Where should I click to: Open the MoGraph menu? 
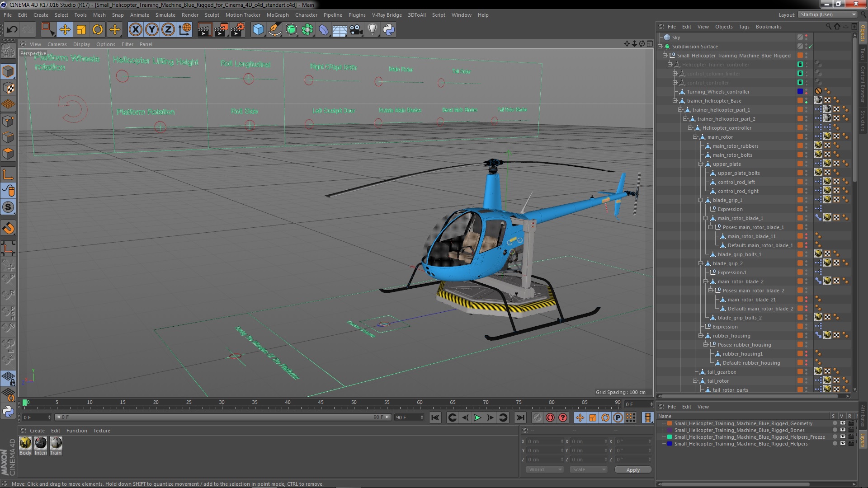coord(278,15)
